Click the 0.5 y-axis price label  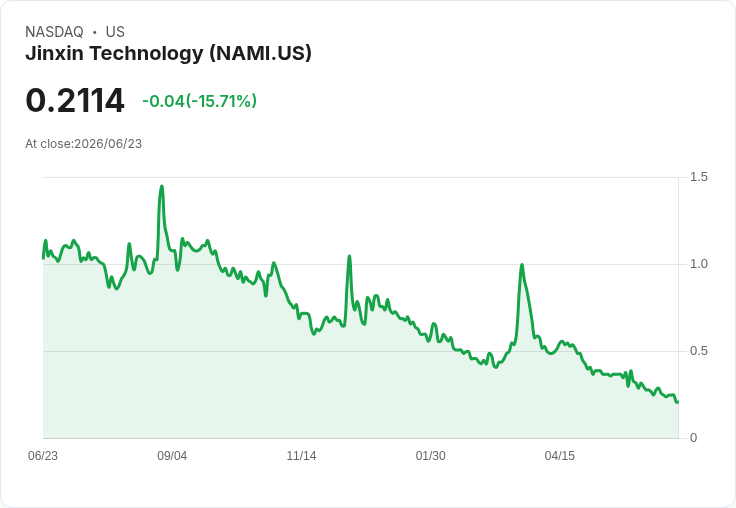click(x=698, y=351)
